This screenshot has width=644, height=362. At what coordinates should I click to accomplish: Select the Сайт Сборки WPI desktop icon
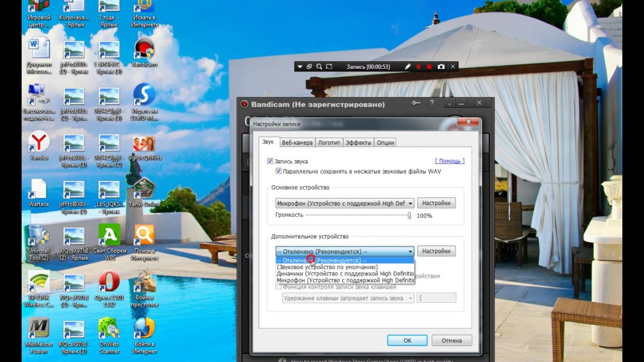109,242
